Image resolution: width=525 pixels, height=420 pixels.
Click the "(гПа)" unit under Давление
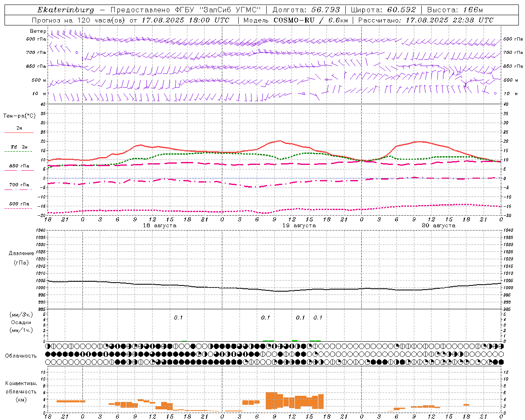[21, 263]
